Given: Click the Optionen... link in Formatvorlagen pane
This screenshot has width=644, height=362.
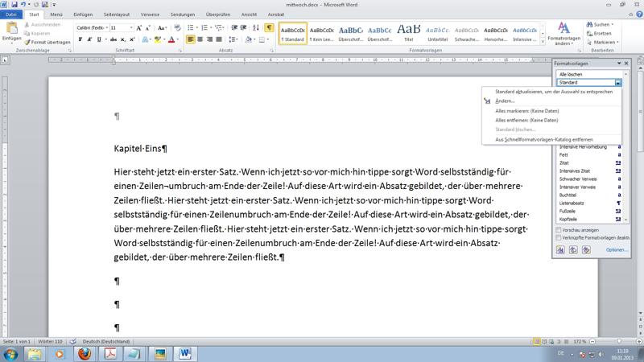Looking at the screenshot, I should click(x=616, y=250).
